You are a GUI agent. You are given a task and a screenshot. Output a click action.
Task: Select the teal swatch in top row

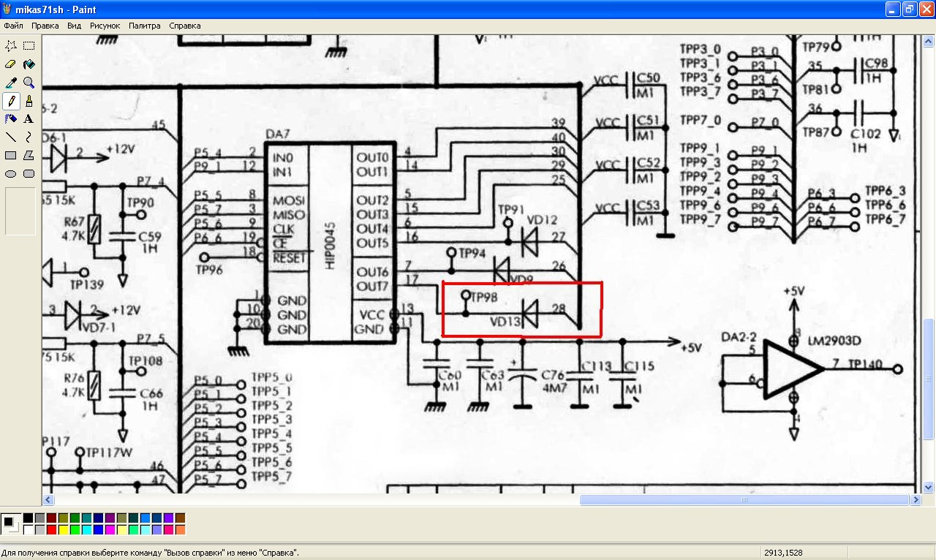(87, 518)
